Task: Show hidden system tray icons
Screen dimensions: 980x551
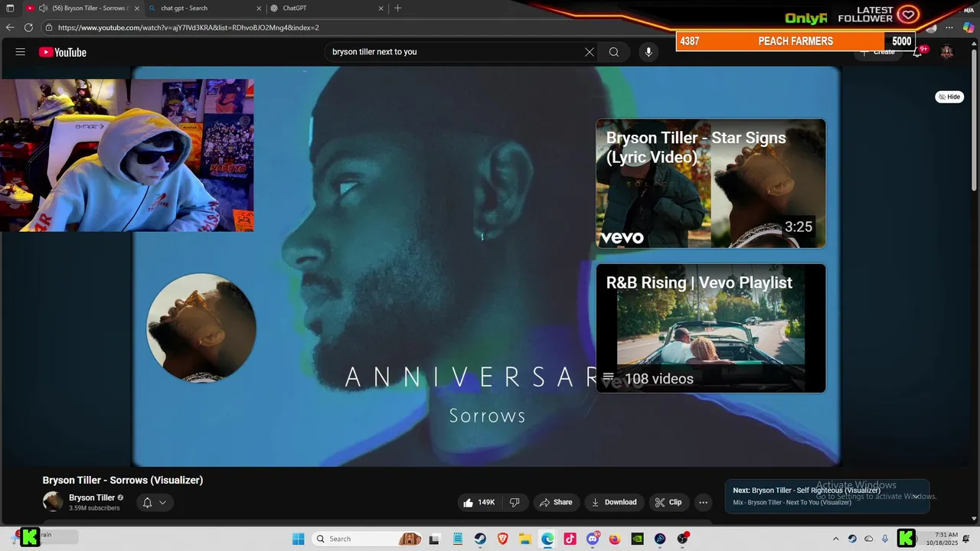Action: pos(835,539)
